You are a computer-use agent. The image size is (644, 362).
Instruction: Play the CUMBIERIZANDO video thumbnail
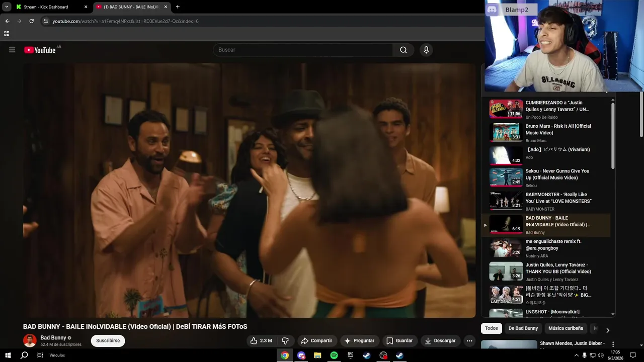pyautogui.click(x=506, y=109)
